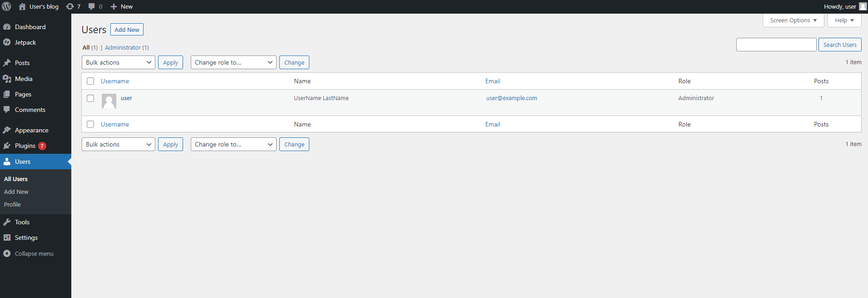Open the top Change role to dropdown
Screen dimensions: 868x298
point(233,62)
